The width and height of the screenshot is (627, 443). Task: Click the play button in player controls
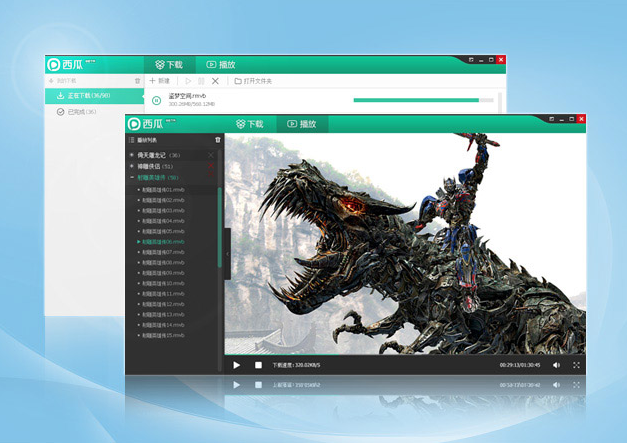click(x=236, y=365)
